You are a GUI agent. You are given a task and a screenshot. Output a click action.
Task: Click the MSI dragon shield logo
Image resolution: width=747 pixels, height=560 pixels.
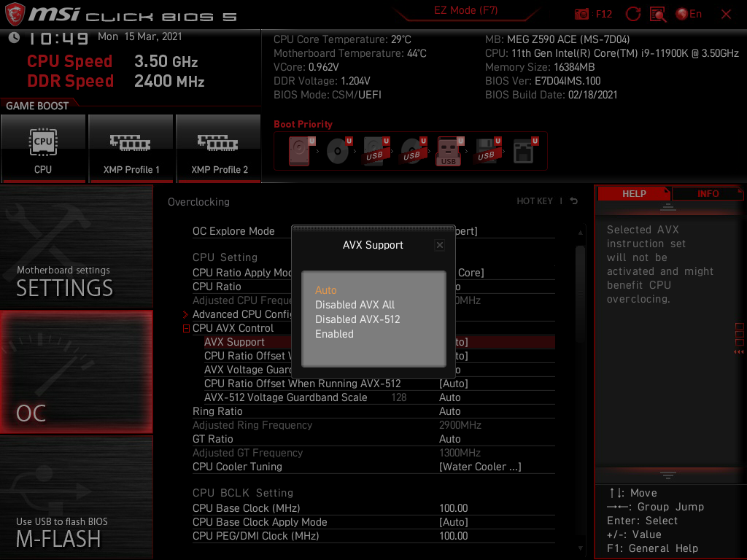point(15,14)
